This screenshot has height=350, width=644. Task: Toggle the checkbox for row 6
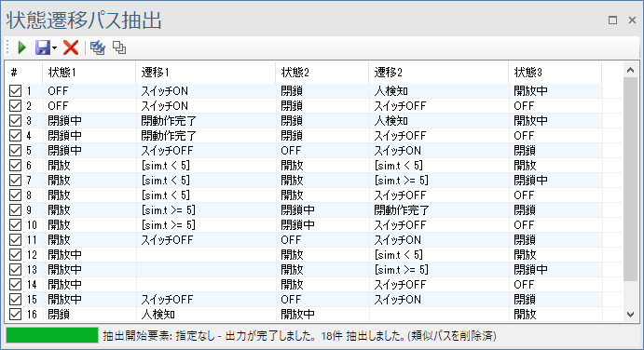click(x=15, y=166)
